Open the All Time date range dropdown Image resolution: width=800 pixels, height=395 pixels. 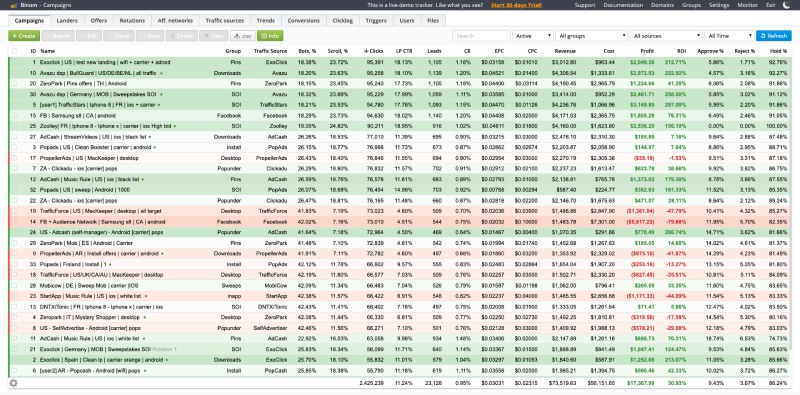coord(729,36)
